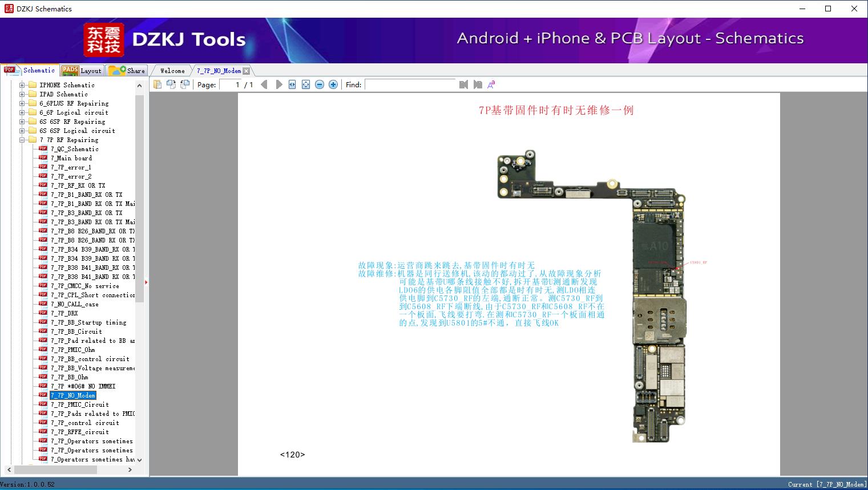Click the PDF icon of 7_QC_Schematic
The height and width of the screenshot is (490, 868).
click(x=43, y=148)
